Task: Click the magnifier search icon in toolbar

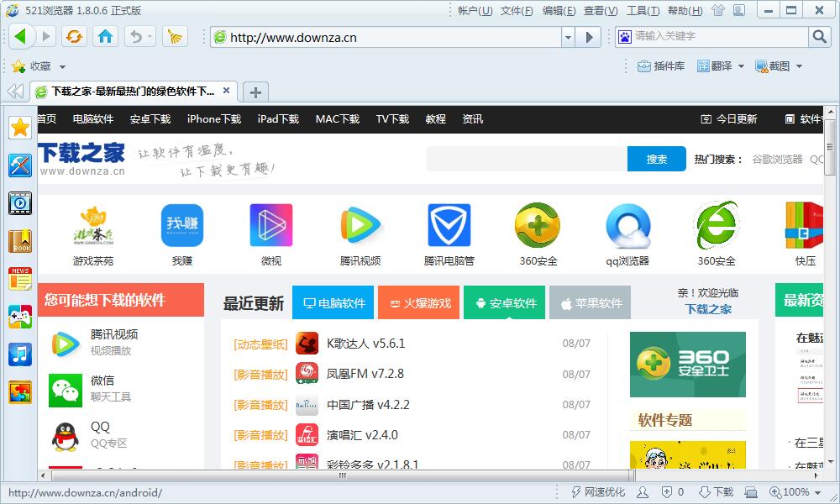Action: coord(820,36)
